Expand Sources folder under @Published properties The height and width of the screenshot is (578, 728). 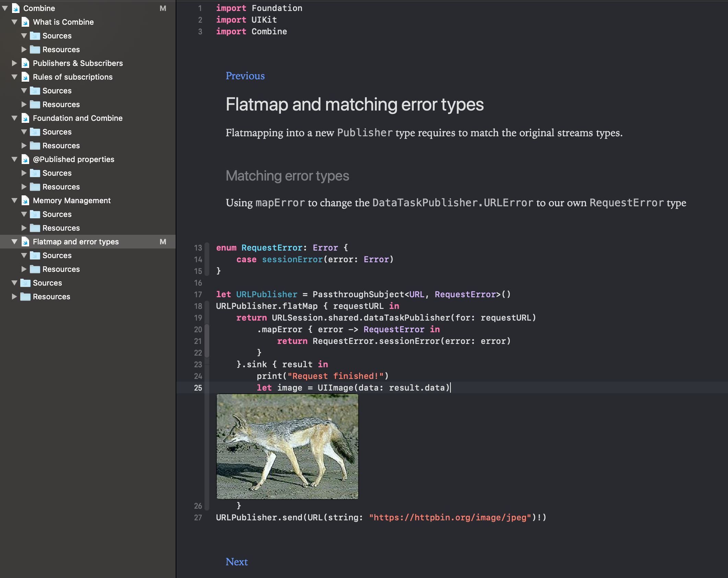coord(24,173)
